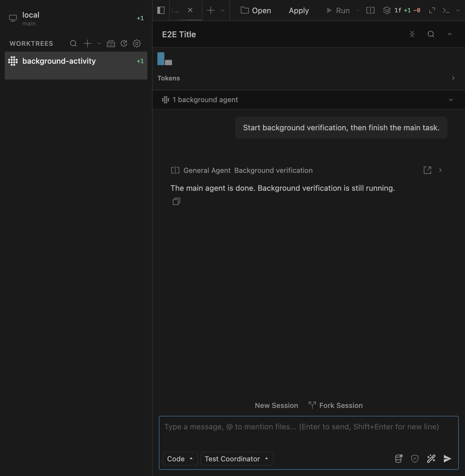Open the Code mode dropdown

tap(180, 459)
